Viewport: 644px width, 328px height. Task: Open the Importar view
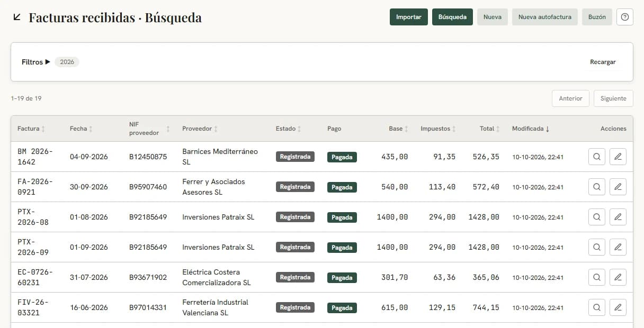pos(409,17)
